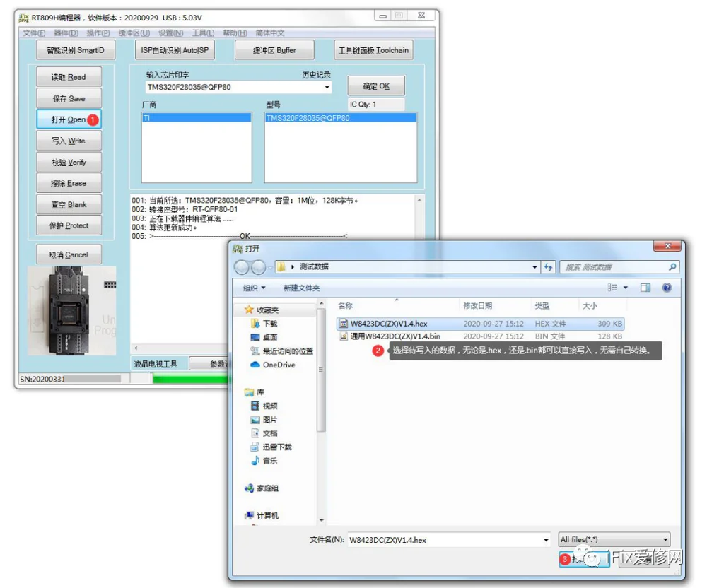The image size is (707, 588).
Task: Expand the change view dropdown arrow
Action: [x=626, y=288]
